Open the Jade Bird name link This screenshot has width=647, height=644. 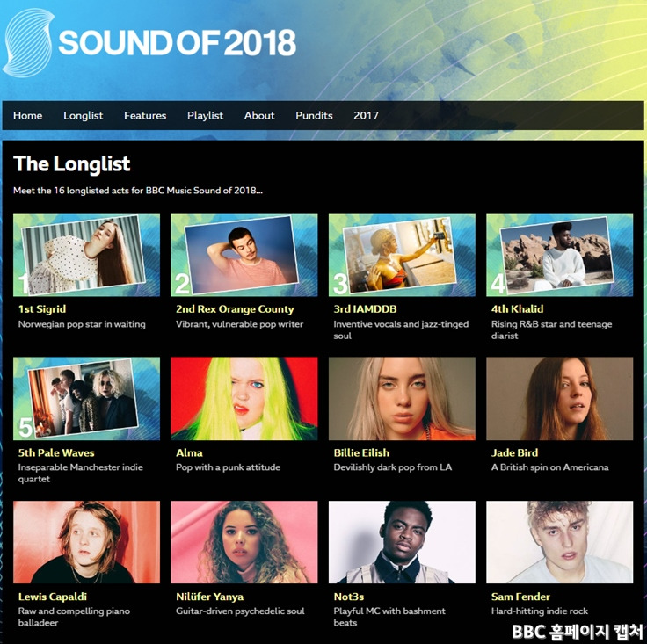click(x=514, y=452)
